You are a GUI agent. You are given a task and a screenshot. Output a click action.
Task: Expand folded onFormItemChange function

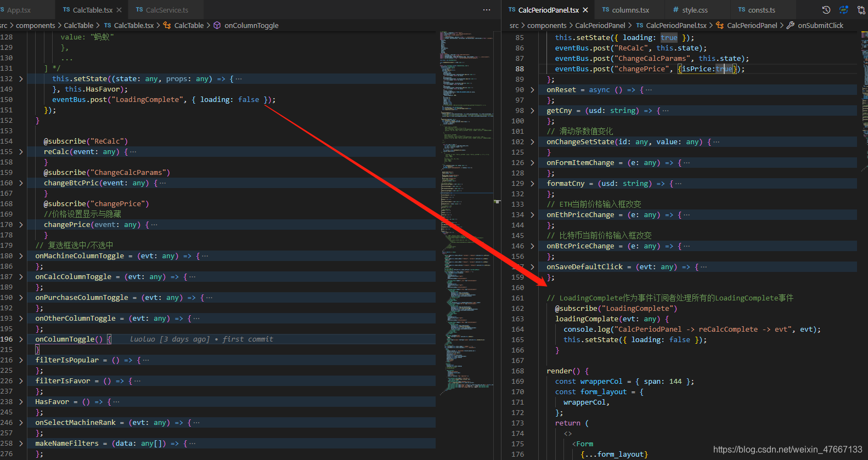click(532, 163)
